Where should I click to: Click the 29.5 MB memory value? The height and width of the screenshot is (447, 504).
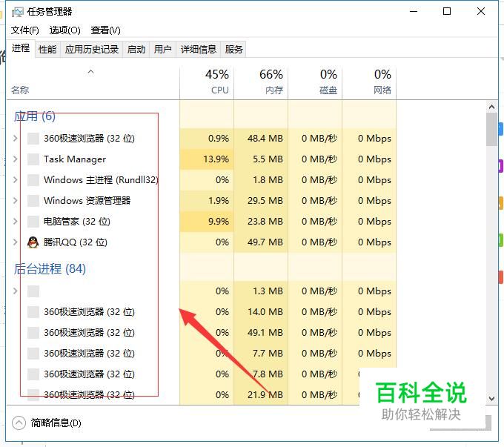pyautogui.click(x=265, y=201)
